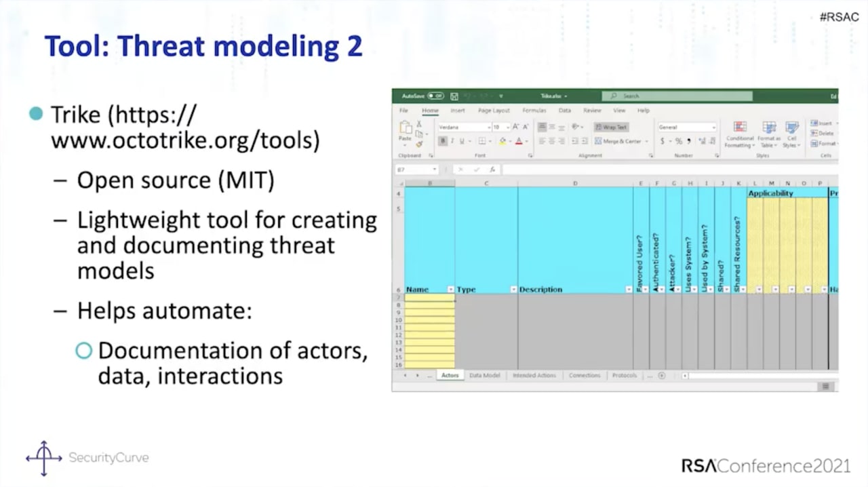Viewport: 868px width, 487px height.
Task: Toggle the Wrap Text button
Action: click(x=611, y=127)
